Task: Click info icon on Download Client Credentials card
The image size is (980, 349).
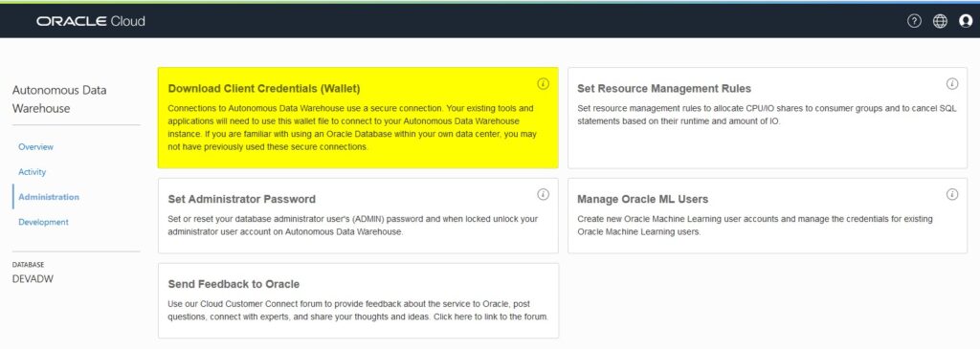Action: [x=544, y=83]
